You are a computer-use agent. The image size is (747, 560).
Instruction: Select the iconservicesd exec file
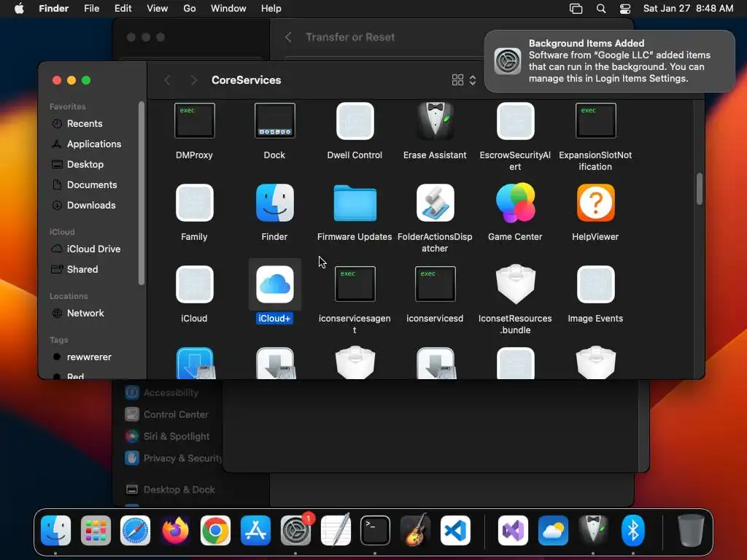(435, 284)
